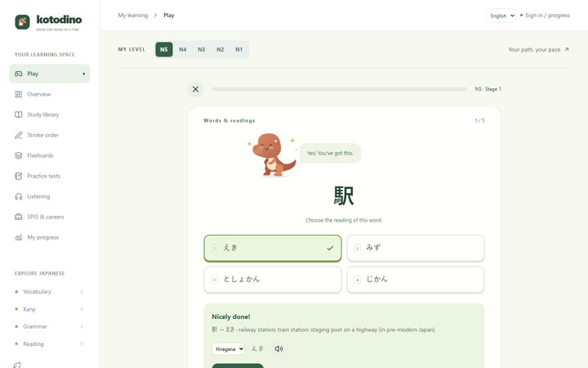This screenshot has width=588, height=368.
Task: Open the English language dropdown
Action: [501, 16]
